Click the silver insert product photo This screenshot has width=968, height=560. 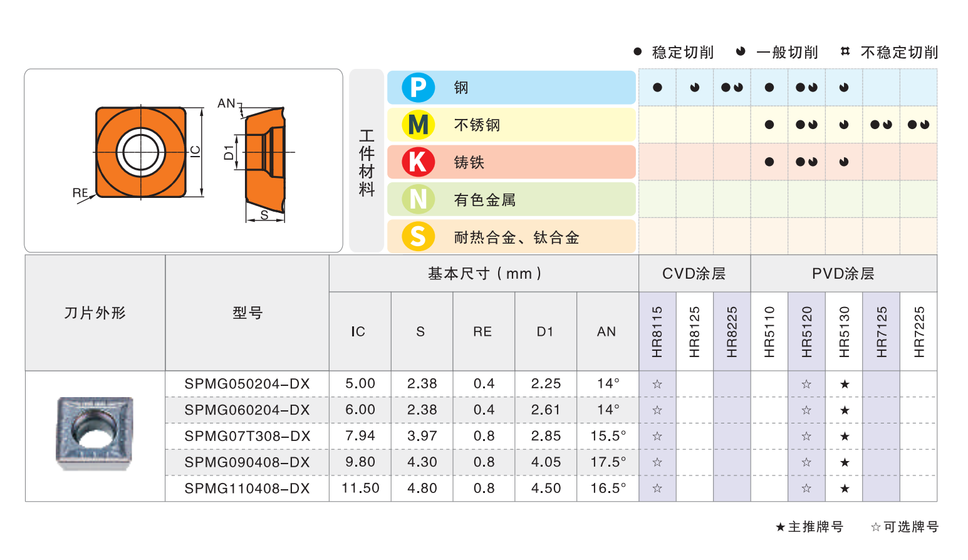tap(95, 433)
